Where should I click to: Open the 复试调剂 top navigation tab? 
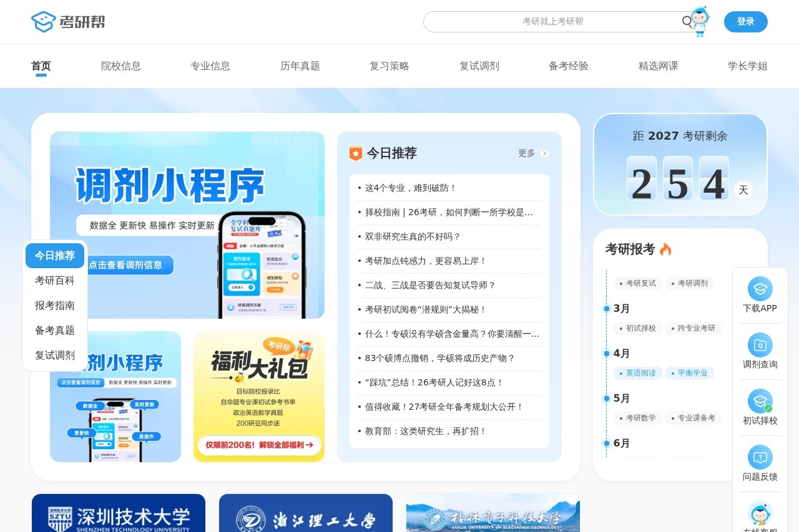(x=479, y=66)
